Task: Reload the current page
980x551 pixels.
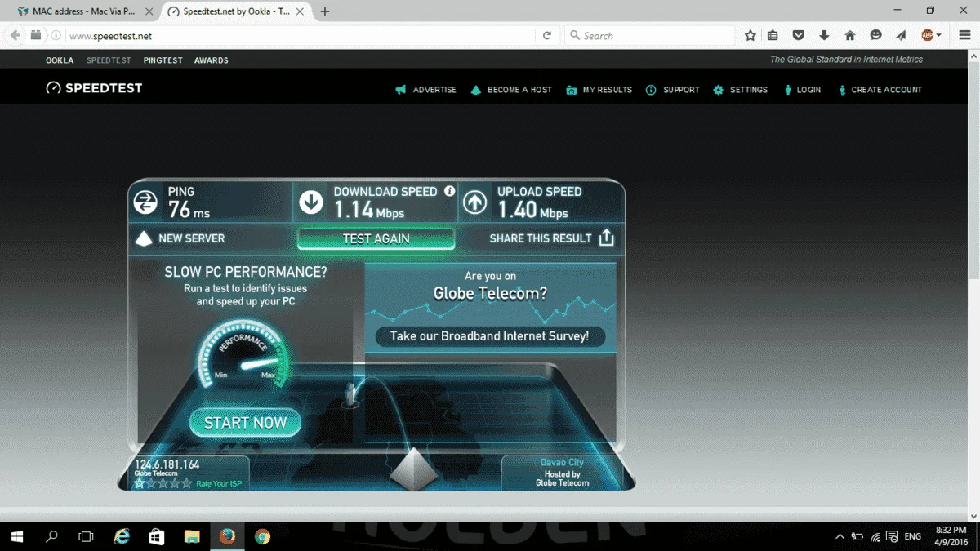Action: coord(547,36)
